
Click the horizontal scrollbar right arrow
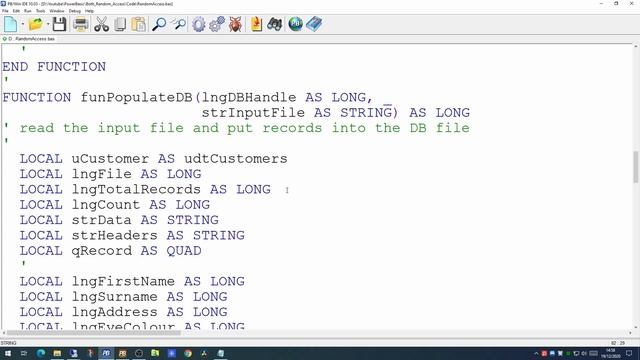point(630,333)
